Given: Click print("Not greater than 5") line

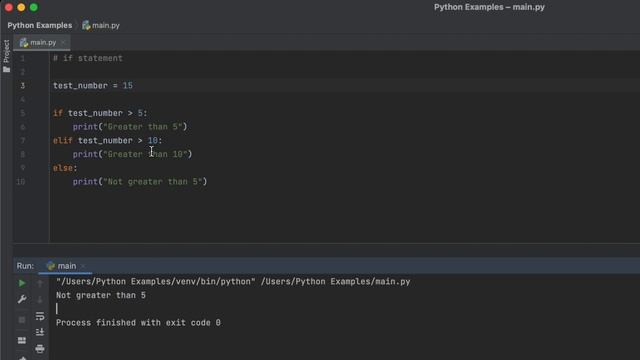Looking at the screenshot, I should coord(140,182).
